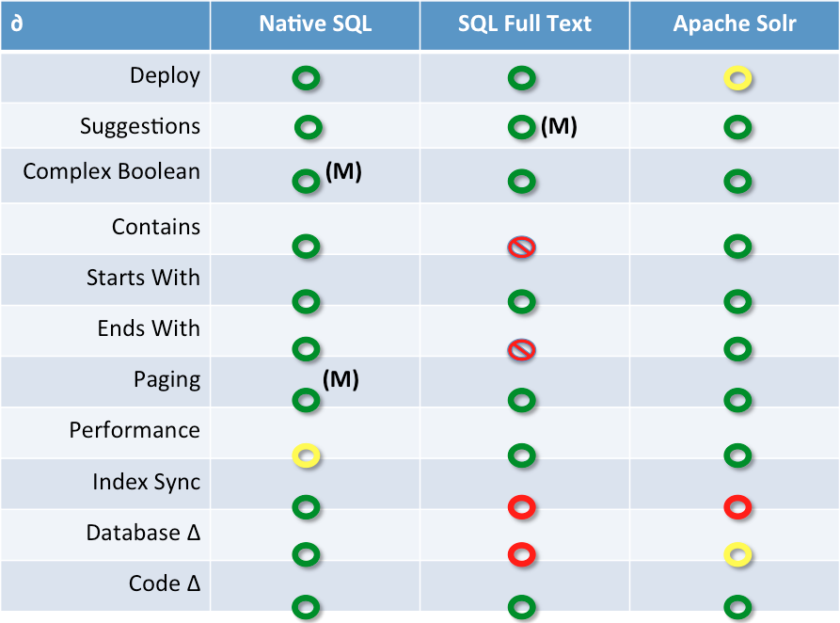Viewport: 840px width, 623px height.
Task: Select the Performance row label
Action: (x=135, y=430)
